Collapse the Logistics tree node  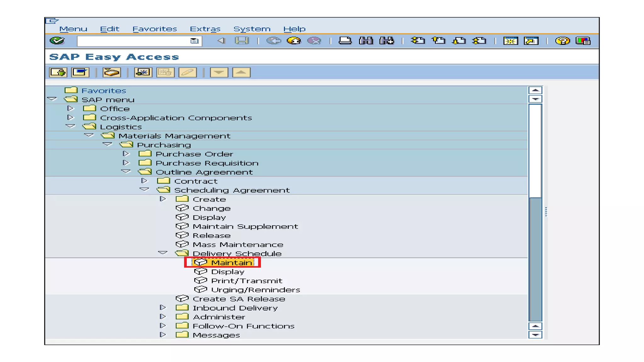click(70, 127)
